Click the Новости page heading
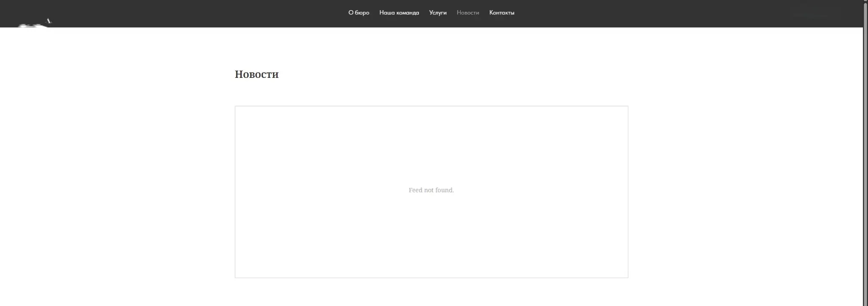Image resolution: width=868 pixels, height=306 pixels. (x=257, y=74)
